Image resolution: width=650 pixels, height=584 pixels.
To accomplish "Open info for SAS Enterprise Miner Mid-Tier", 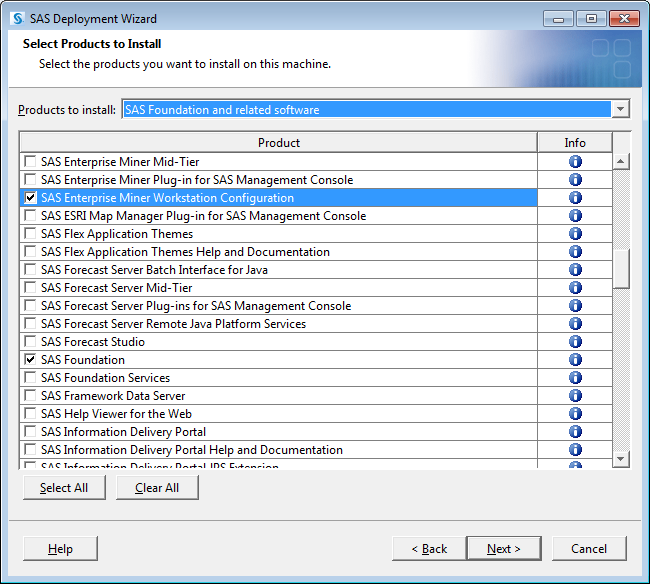I will (575, 162).
